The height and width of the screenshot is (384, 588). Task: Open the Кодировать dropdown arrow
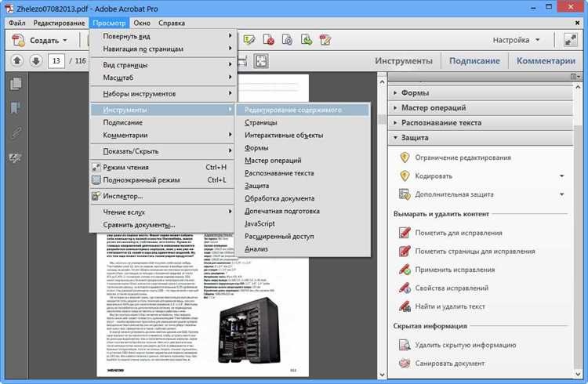pos(562,176)
